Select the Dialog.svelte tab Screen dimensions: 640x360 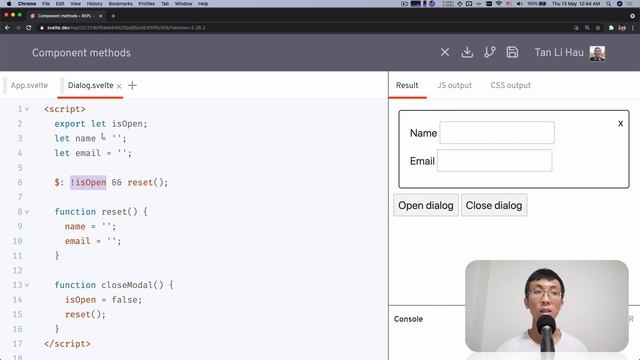coord(91,85)
